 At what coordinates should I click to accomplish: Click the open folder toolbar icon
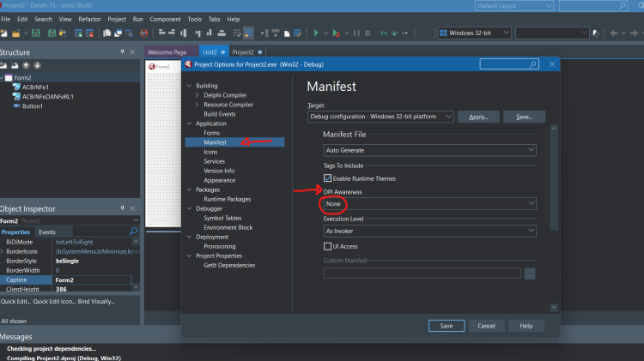(16, 33)
